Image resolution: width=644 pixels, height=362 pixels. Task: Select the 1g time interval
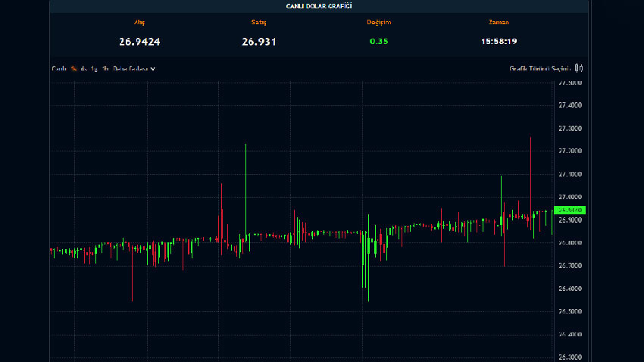(94, 69)
